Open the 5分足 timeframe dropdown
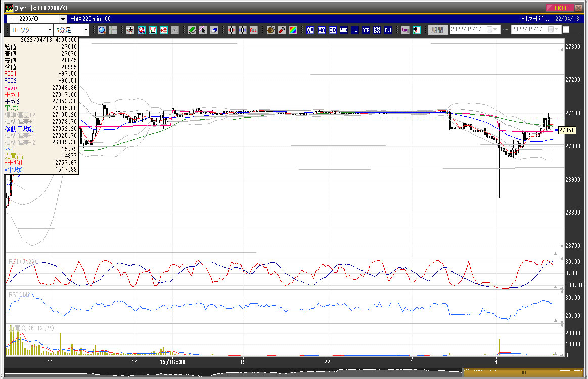Image resolution: width=588 pixels, height=379 pixels. tap(86, 30)
